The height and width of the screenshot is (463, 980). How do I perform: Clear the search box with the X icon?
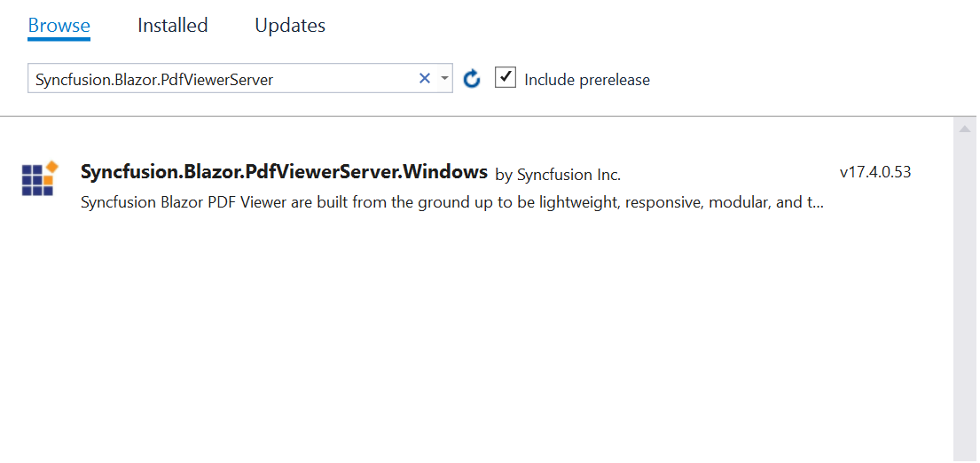425,79
